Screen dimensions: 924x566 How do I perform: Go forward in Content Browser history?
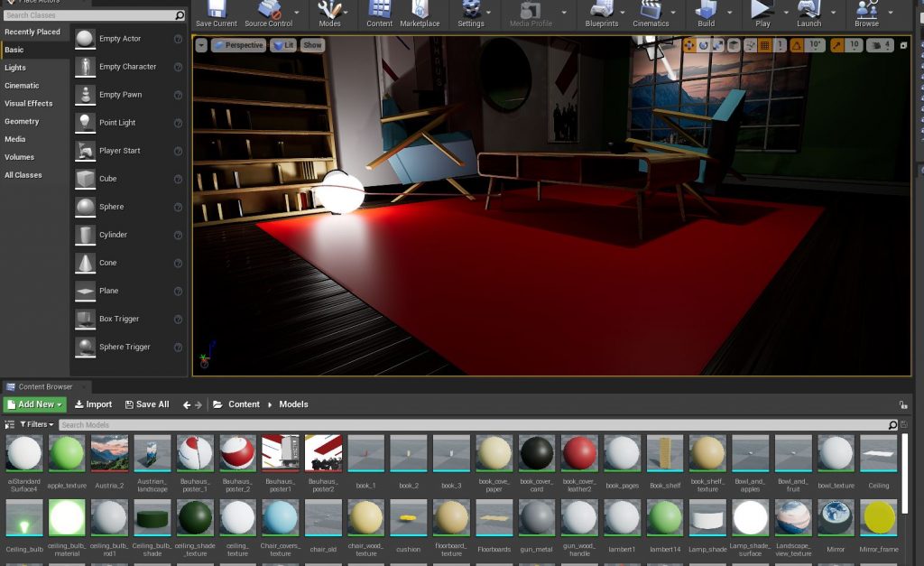coord(199,405)
